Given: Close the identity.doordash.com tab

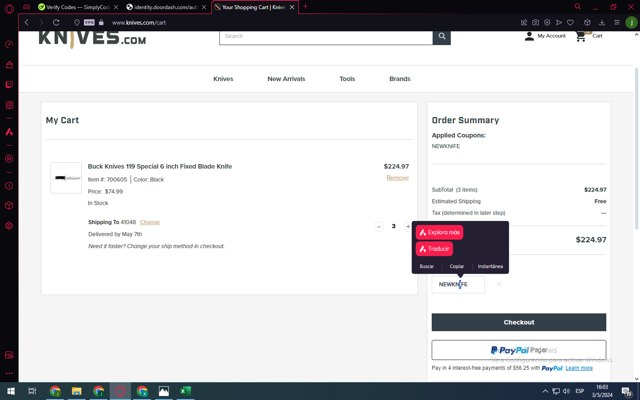Looking at the screenshot, I should pyautogui.click(x=204, y=7).
